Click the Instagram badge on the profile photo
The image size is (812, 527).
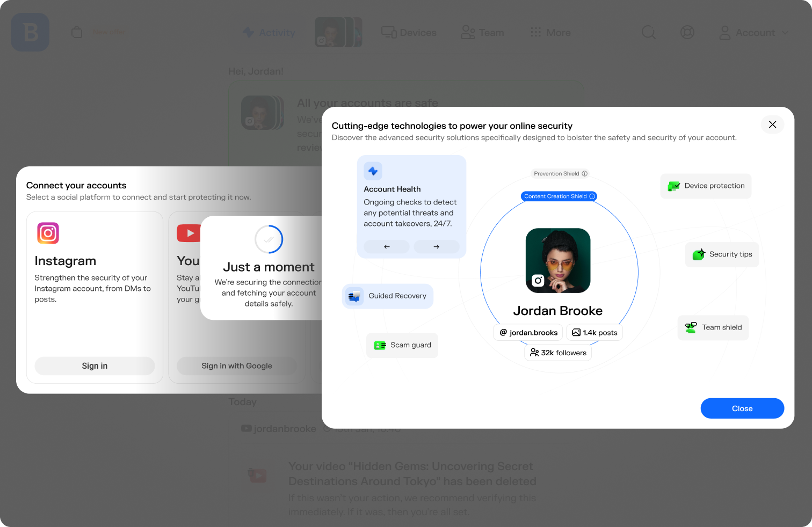538,280
